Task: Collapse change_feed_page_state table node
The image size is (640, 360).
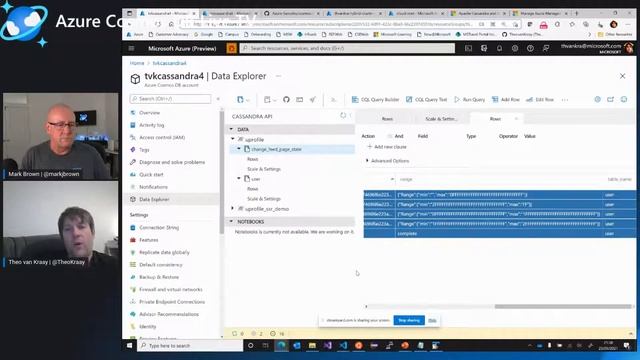Action: click(x=239, y=149)
